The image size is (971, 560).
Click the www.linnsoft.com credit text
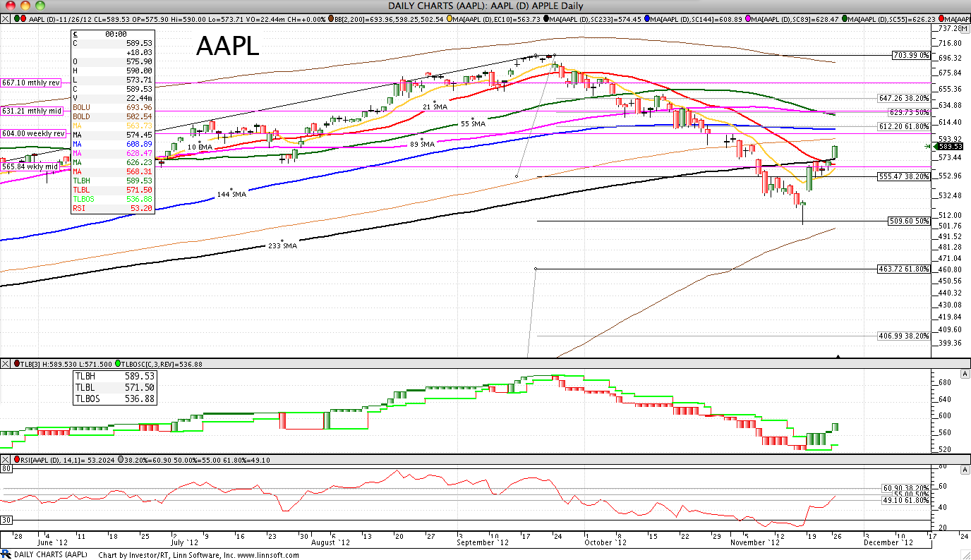[x=270, y=555]
